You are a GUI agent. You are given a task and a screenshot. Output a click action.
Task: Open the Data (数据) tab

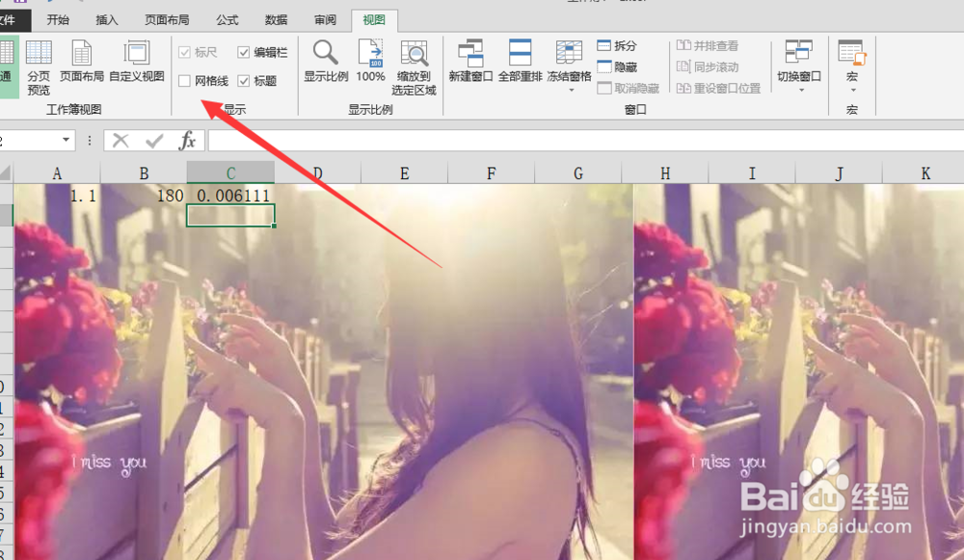tap(276, 19)
